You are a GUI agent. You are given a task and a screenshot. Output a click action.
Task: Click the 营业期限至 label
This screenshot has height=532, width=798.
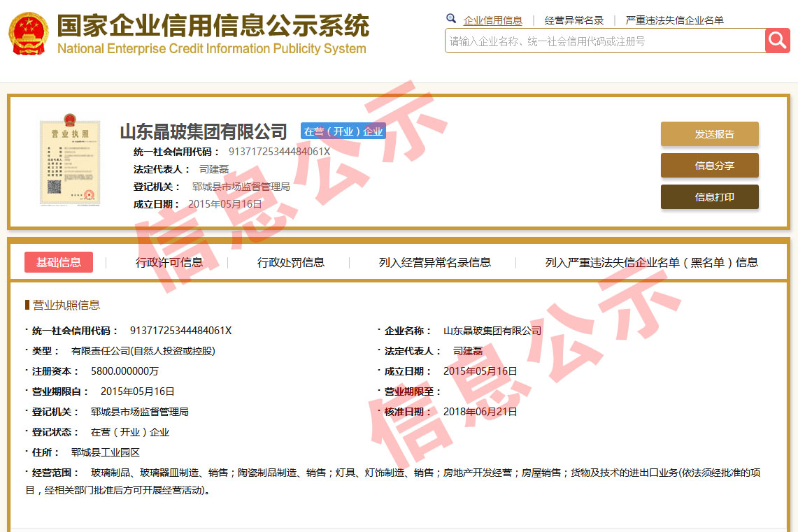tap(412, 391)
